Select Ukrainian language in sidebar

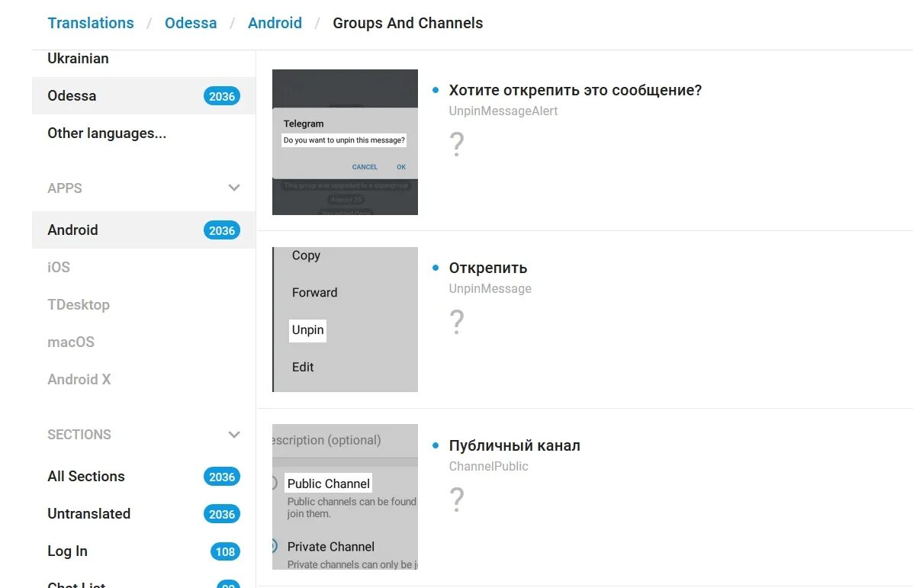point(78,59)
